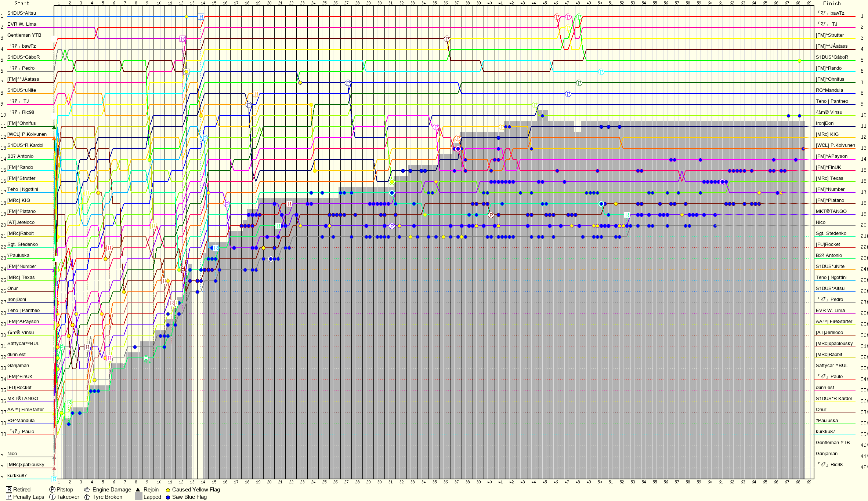Image resolution: width=868 pixels, height=501 pixels.
Task: Click lap number 35 in the bottom axis
Action: point(434,482)
